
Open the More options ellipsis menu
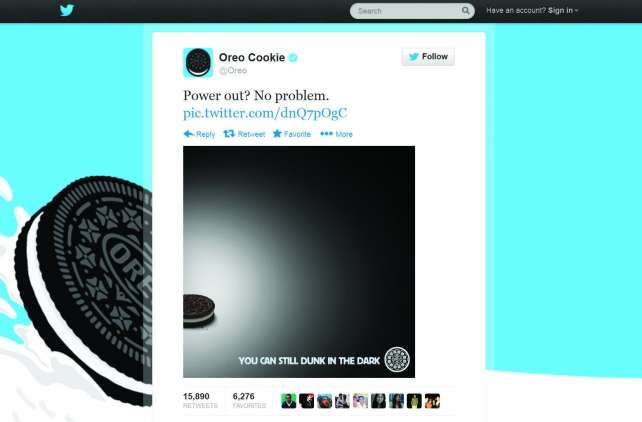coord(336,134)
